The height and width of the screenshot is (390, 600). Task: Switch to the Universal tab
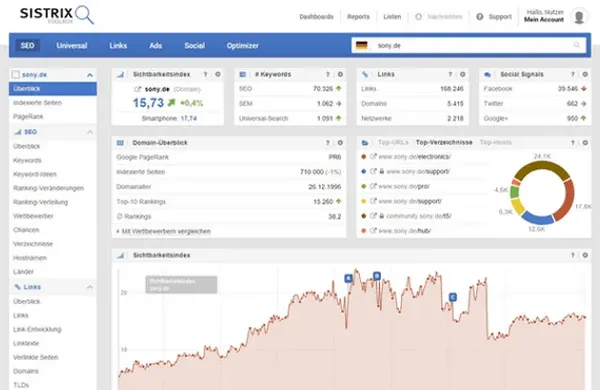tap(72, 46)
